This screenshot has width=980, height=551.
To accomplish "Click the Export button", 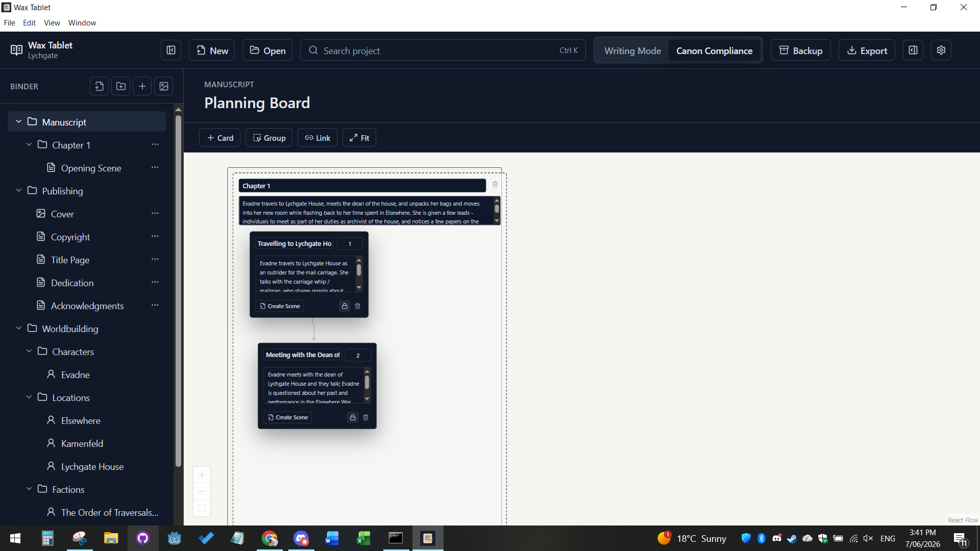I will [x=867, y=50].
